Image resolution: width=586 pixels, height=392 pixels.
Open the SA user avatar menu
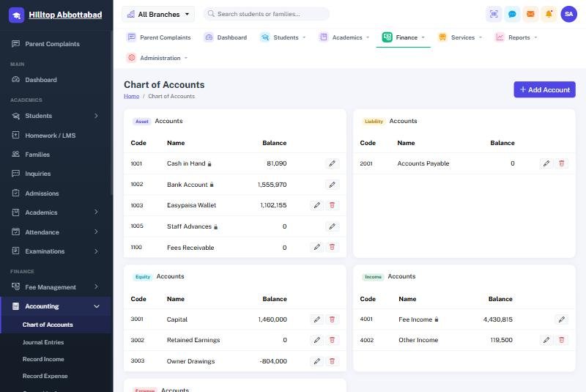[569, 14]
